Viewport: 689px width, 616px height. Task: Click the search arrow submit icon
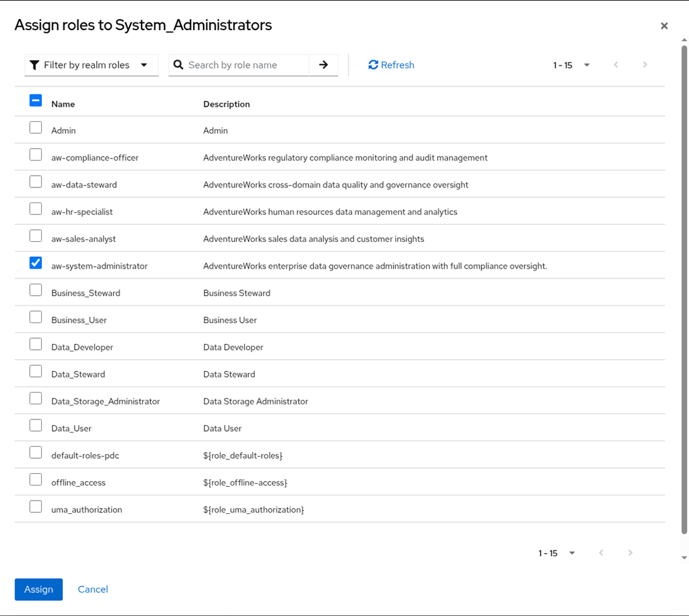point(324,65)
